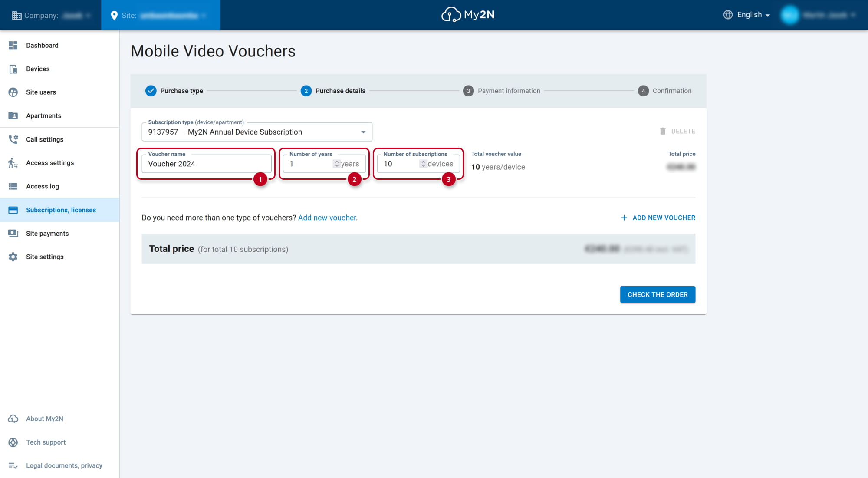Expand the user account menu arrow
Viewport: 868px width, 478px height.
(x=853, y=15)
